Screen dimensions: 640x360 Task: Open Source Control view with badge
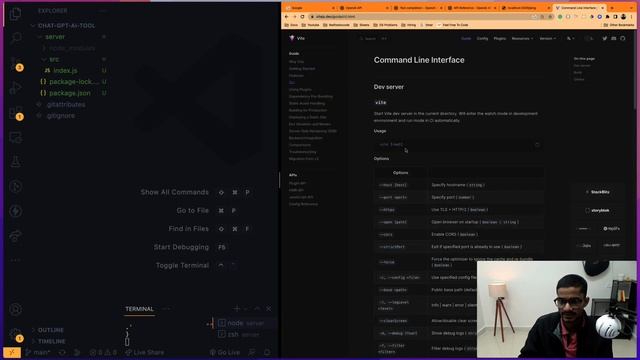coord(16,63)
